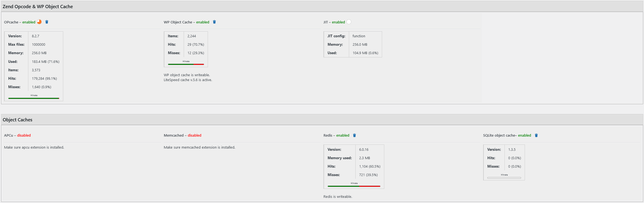
Task: Click the WP Object Cache hitrate bar
Action: tap(186, 64)
